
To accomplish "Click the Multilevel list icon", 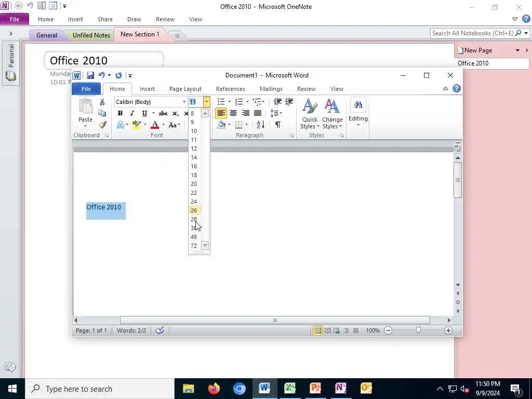I will tap(257, 102).
